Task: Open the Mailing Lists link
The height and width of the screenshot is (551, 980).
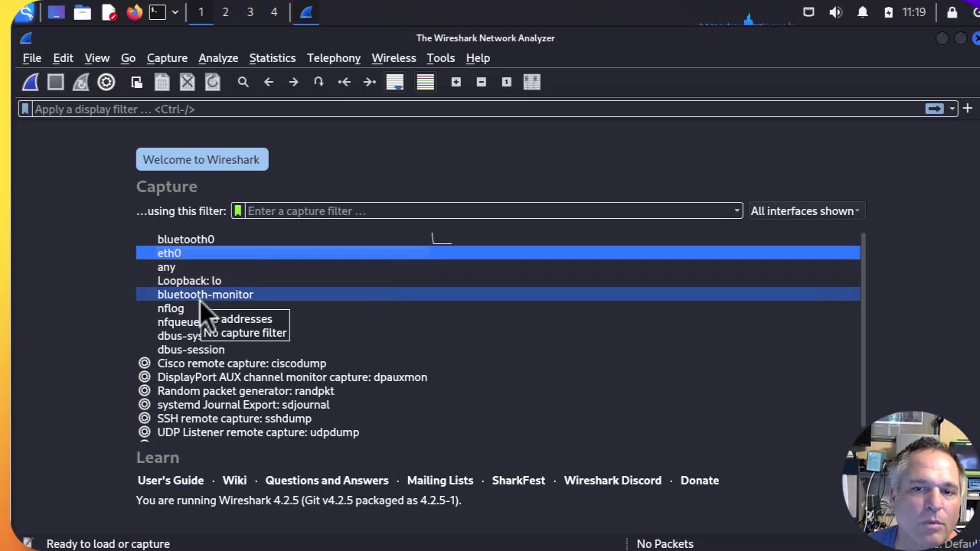Action: (x=440, y=481)
